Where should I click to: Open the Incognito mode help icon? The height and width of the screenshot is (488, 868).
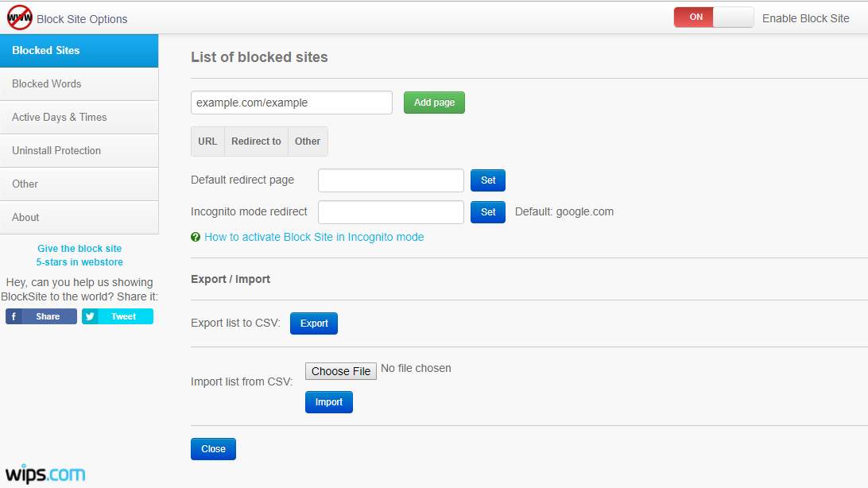click(x=196, y=237)
